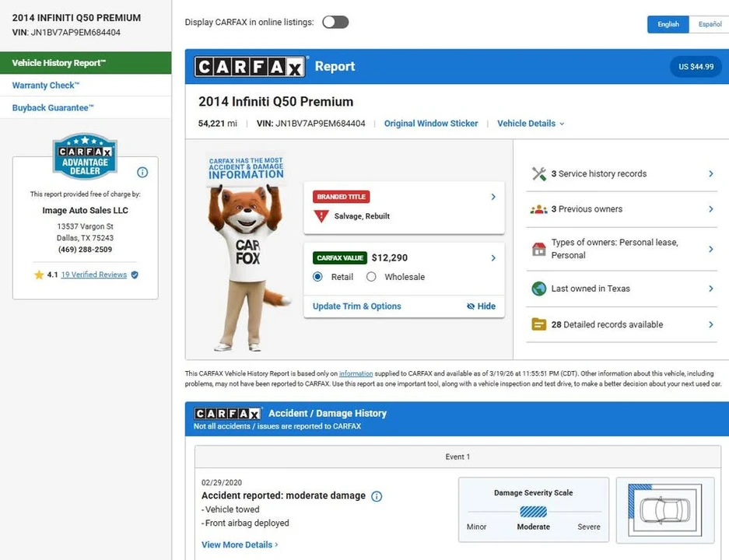The height and width of the screenshot is (560, 729).
Task: Hide the CARFAX value card
Action: point(481,306)
